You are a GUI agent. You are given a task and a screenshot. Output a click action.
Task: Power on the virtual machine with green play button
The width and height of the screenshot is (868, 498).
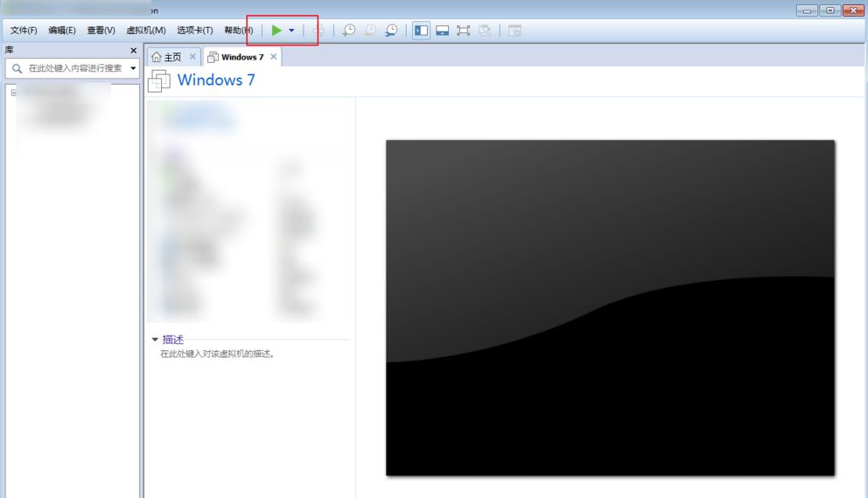(276, 31)
